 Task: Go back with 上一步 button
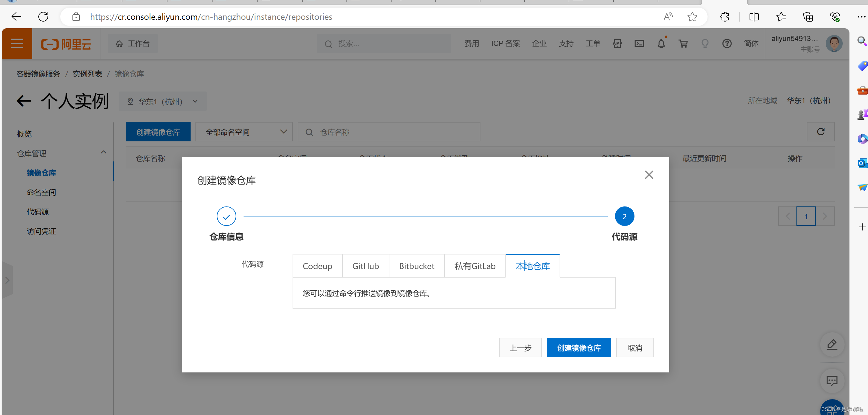point(520,348)
